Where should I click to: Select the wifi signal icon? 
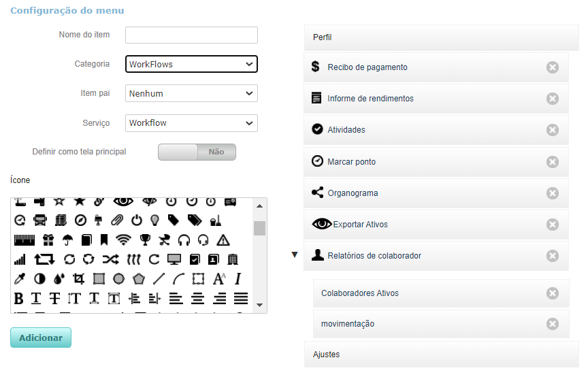coord(123,240)
